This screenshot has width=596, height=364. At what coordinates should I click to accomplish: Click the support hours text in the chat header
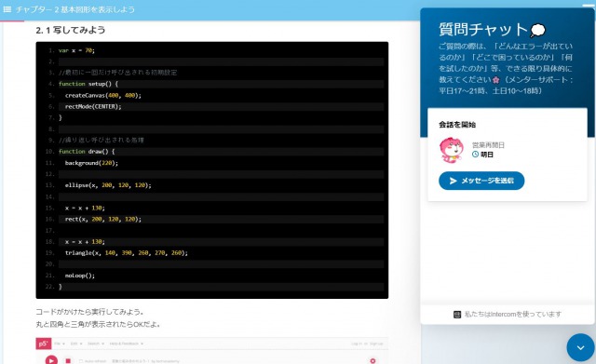tap(506, 85)
